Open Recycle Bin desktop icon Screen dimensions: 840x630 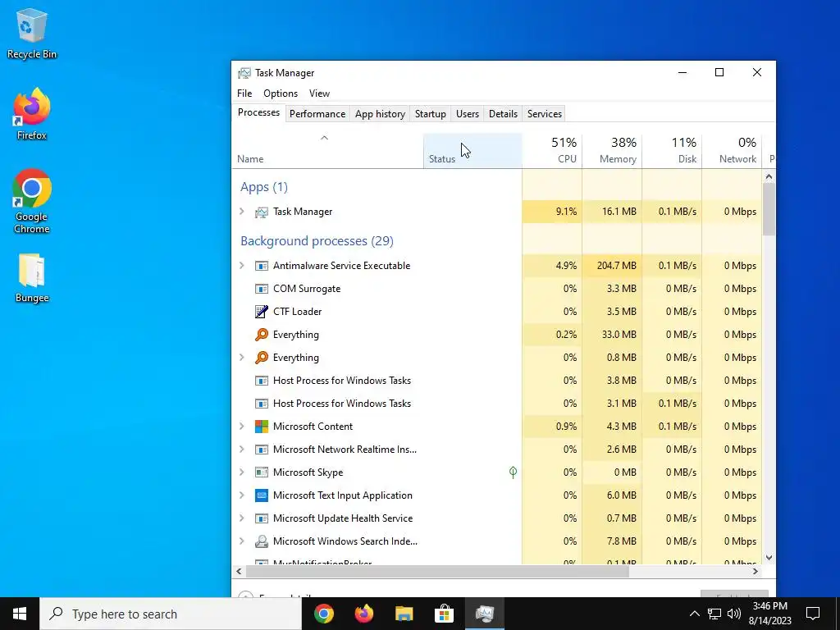(32, 34)
